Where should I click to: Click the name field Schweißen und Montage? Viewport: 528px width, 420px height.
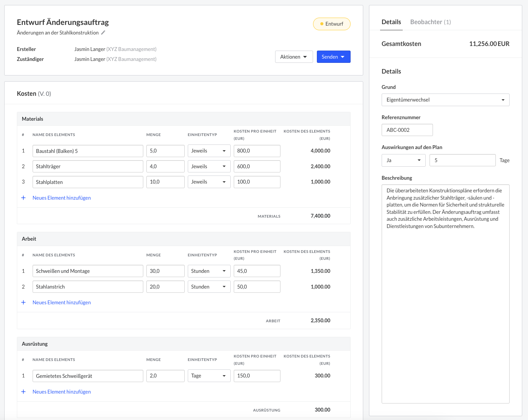pyautogui.click(x=88, y=271)
